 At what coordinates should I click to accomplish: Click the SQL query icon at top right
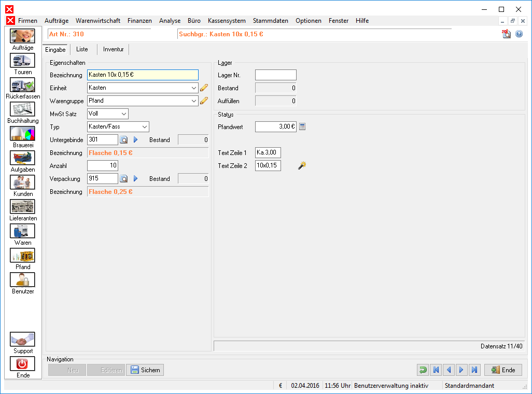click(x=506, y=34)
